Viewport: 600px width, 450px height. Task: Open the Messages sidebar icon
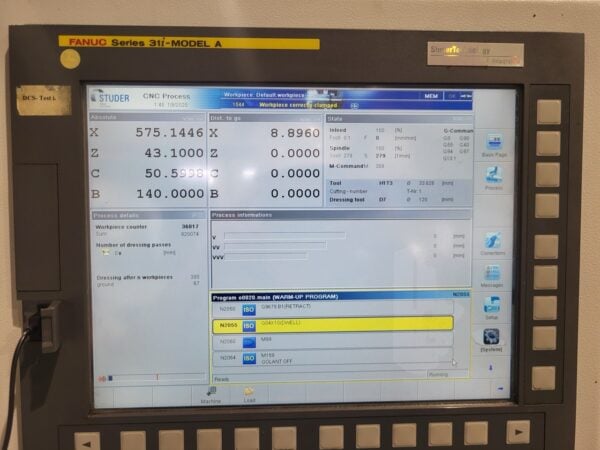tap(492, 276)
